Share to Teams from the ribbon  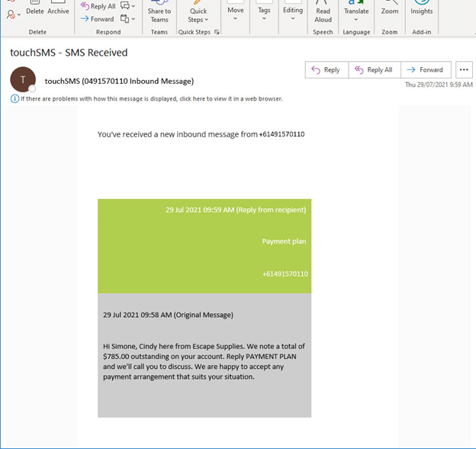click(x=159, y=14)
